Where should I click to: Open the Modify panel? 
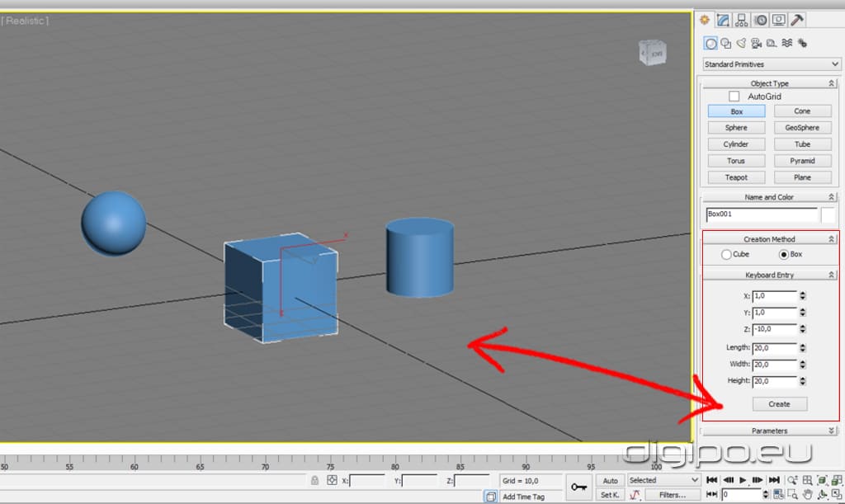(723, 20)
